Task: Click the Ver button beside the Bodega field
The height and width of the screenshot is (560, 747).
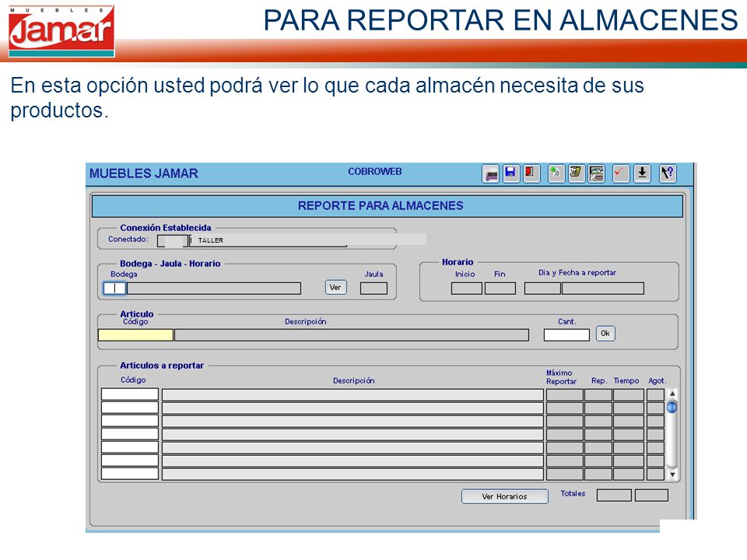Action: [335, 288]
